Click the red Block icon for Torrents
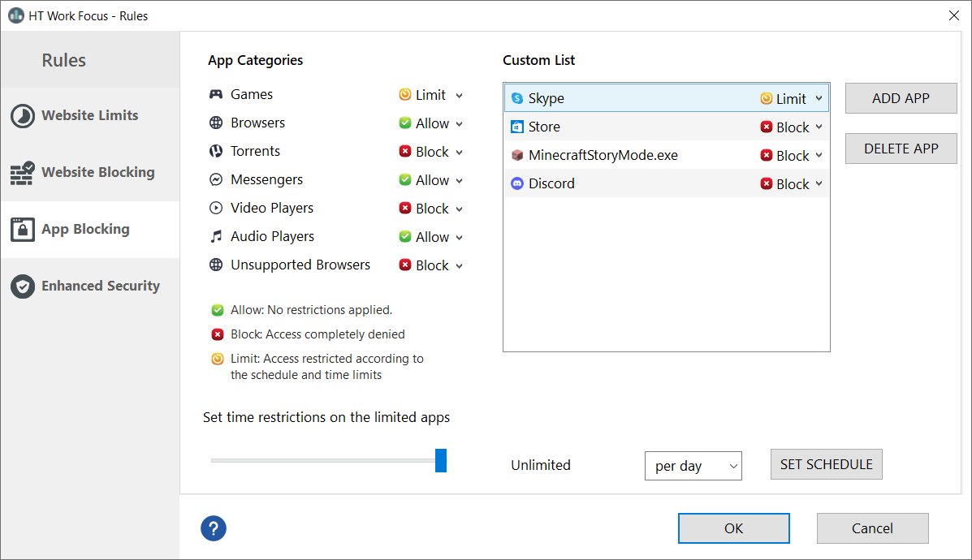The height and width of the screenshot is (560, 972). pos(404,151)
